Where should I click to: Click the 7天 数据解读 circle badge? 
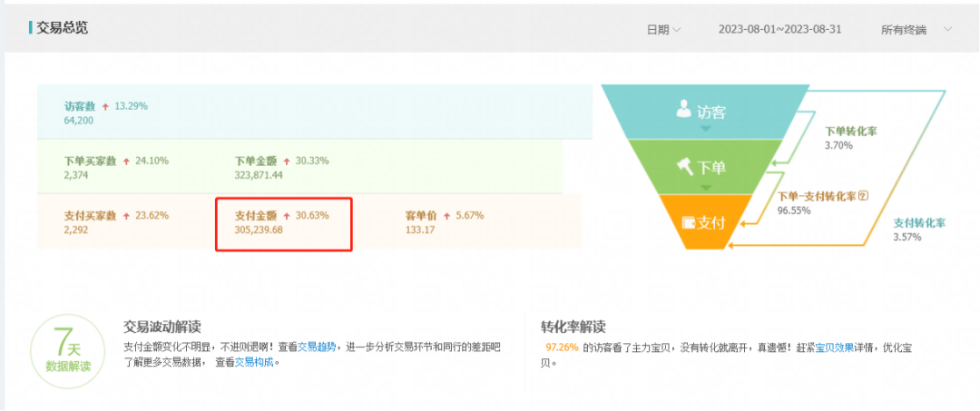68,351
